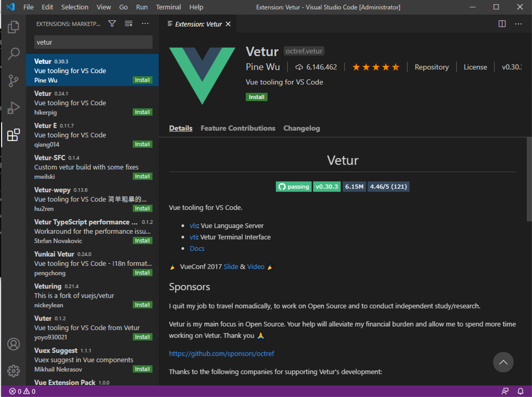Open the feedback icon in status bar
Image resolution: width=532 pixels, height=397 pixels.
pyautogui.click(x=505, y=392)
